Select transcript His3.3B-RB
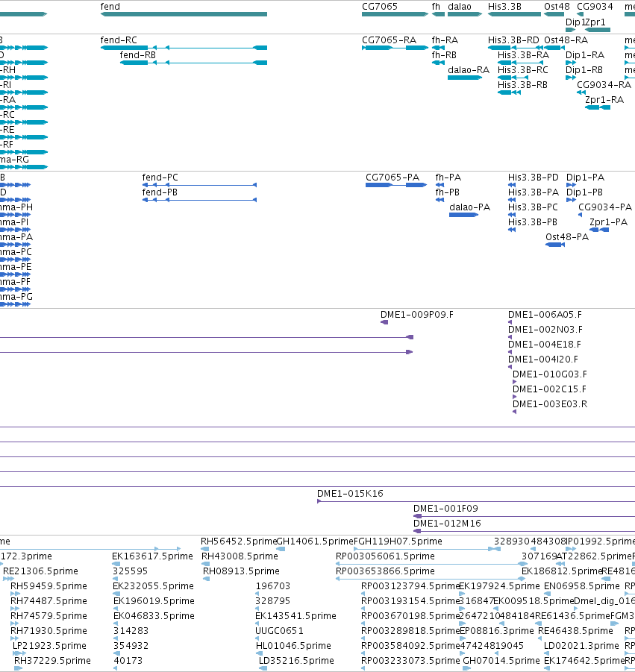The width and height of the screenshot is (635, 672). pyautogui.click(x=509, y=92)
